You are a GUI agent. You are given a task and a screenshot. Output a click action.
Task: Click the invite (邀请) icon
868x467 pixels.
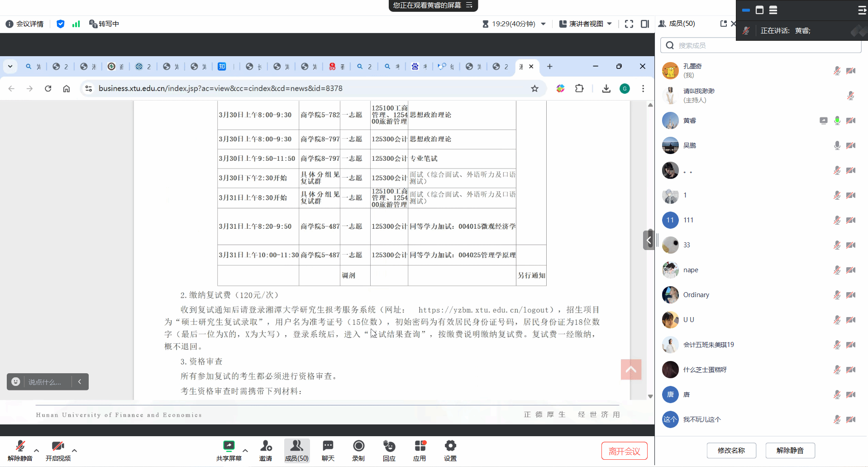point(266,450)
